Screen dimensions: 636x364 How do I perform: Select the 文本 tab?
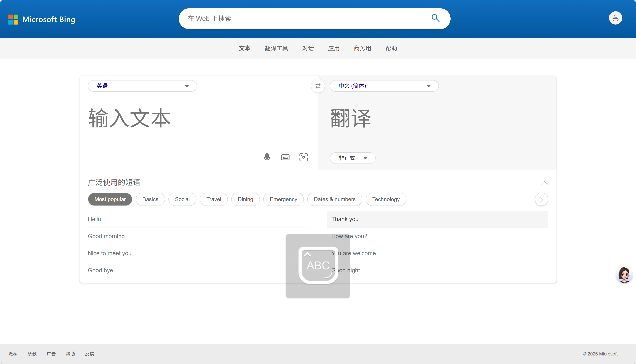[x=244, y=48]
